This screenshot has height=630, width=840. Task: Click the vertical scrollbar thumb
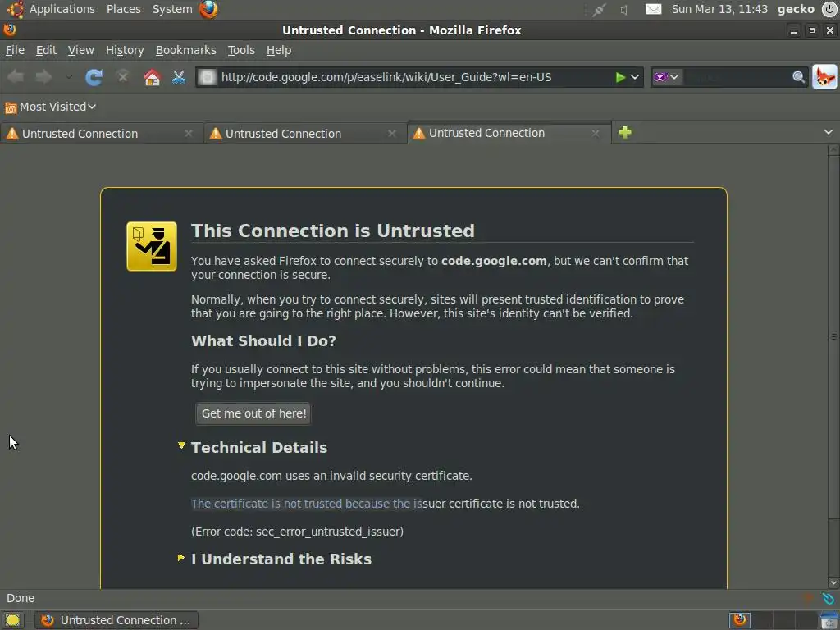833,336
